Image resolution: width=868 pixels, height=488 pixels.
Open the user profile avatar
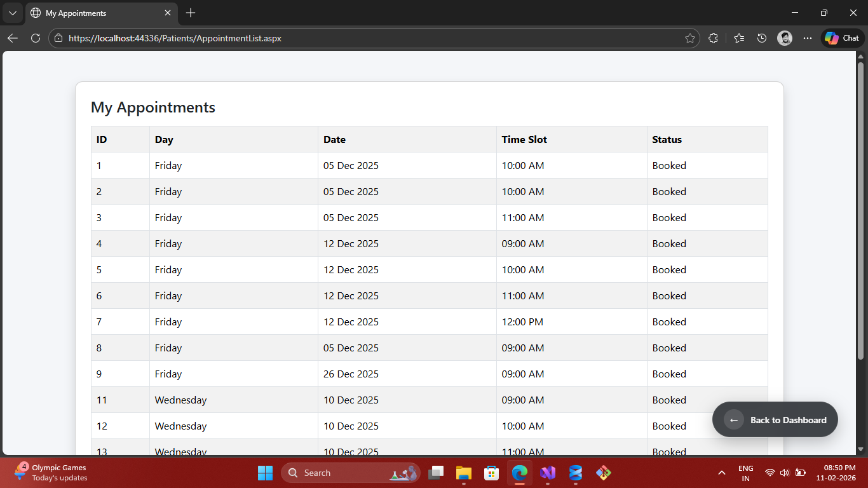785,38
